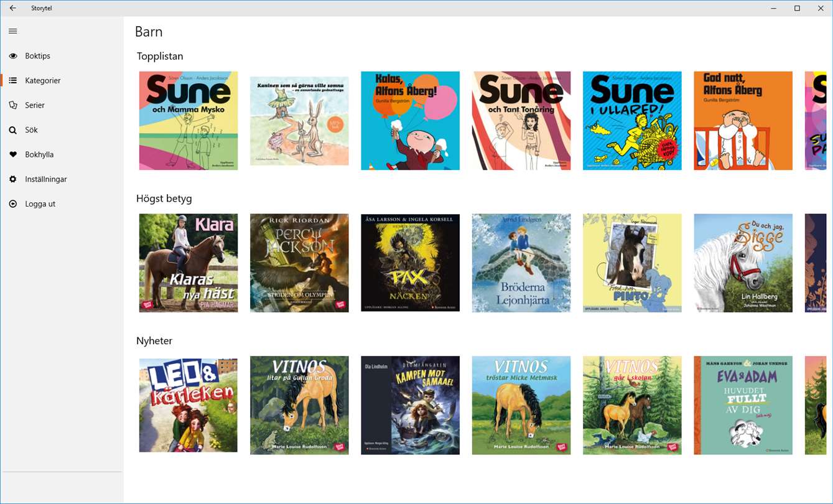Screen dimensions: 833x504
Task: Open Bokhylla bookshelf
Action: 62,154
